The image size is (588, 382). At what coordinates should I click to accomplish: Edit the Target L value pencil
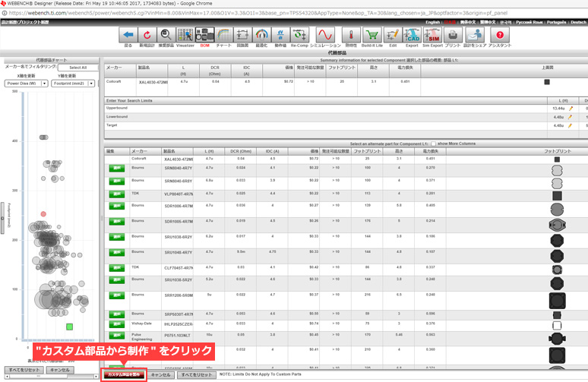point(570,125)
